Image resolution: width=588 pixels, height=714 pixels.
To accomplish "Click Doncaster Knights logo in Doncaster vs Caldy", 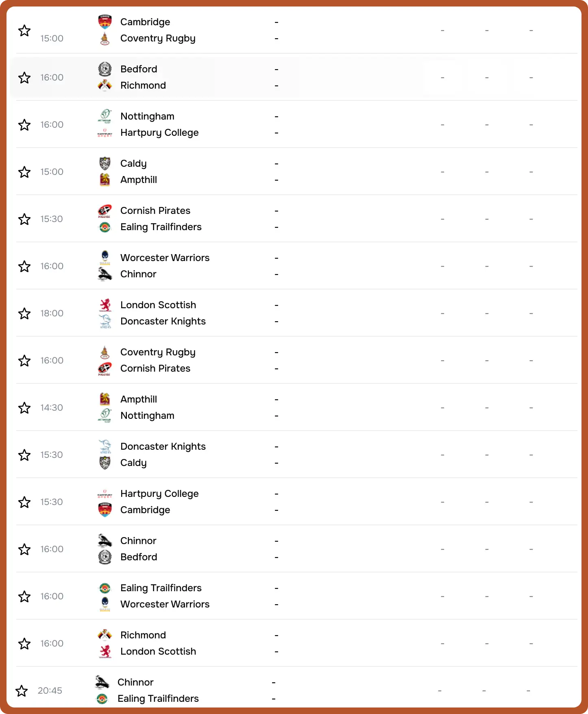I will [105, 446].
